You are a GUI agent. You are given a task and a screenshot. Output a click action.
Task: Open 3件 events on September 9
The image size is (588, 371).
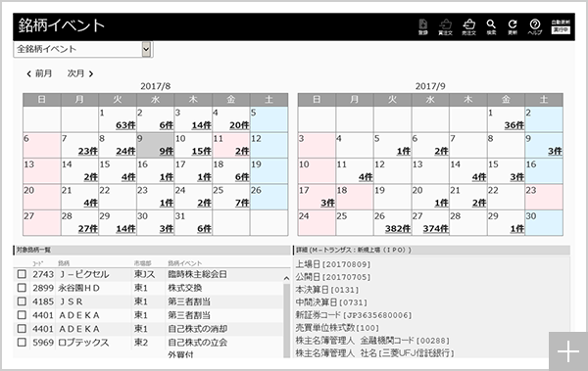click(x=555, y=151)
